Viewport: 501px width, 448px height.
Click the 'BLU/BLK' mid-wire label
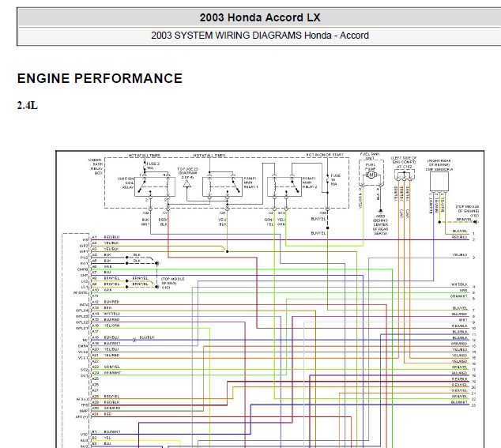147,337
